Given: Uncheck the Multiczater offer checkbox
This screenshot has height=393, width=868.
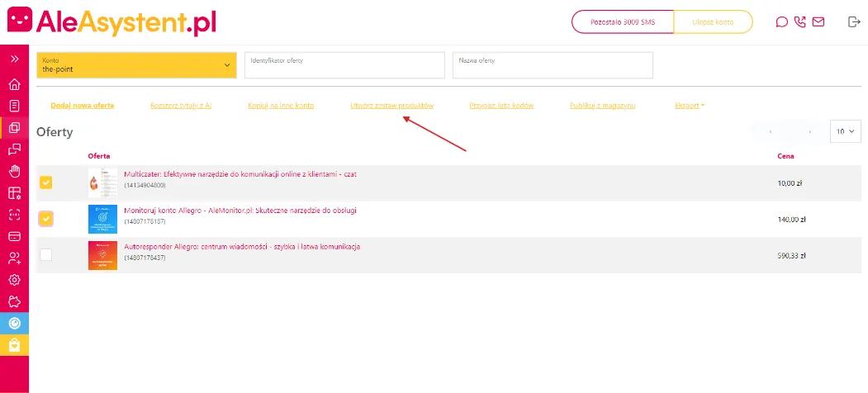Looking at the screenshot, I should click(46, 182).
